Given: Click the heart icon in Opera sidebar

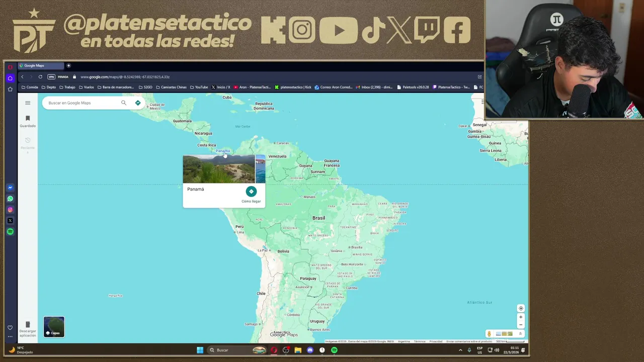Looking at the screenshot, I should coord(10,328).
